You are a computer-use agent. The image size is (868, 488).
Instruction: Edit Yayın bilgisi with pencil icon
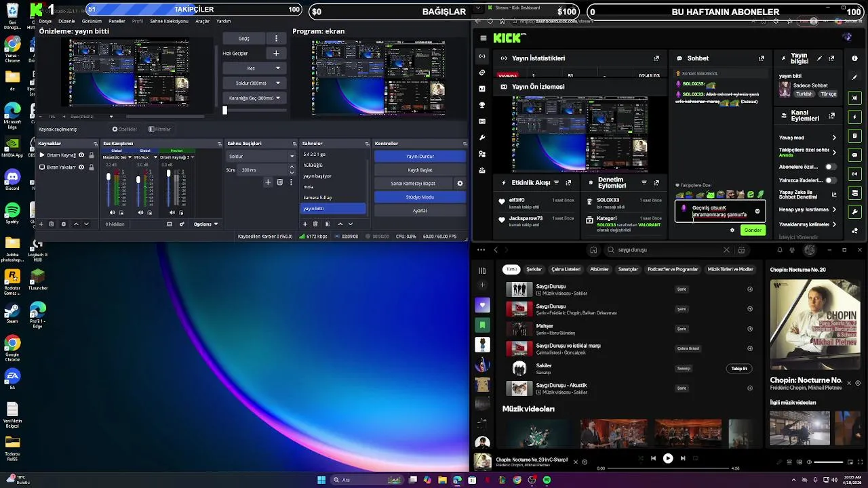coord(819,58)
